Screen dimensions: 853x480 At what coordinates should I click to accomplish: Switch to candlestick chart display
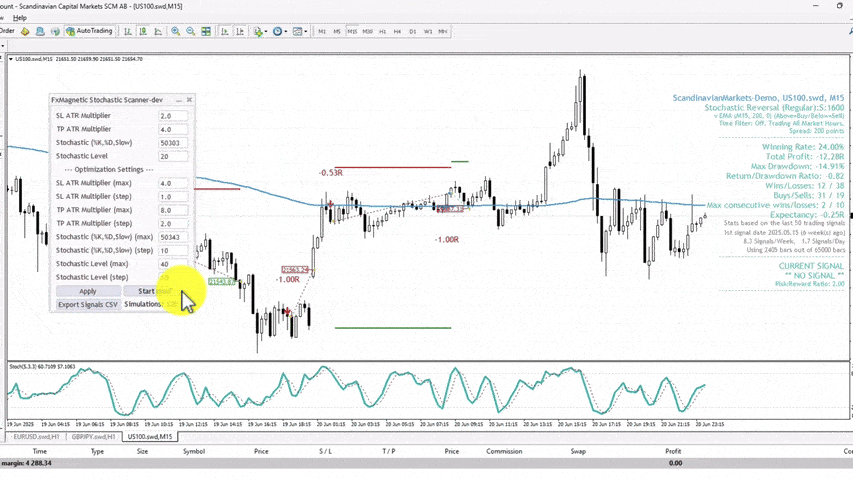(x=143, y=32)
